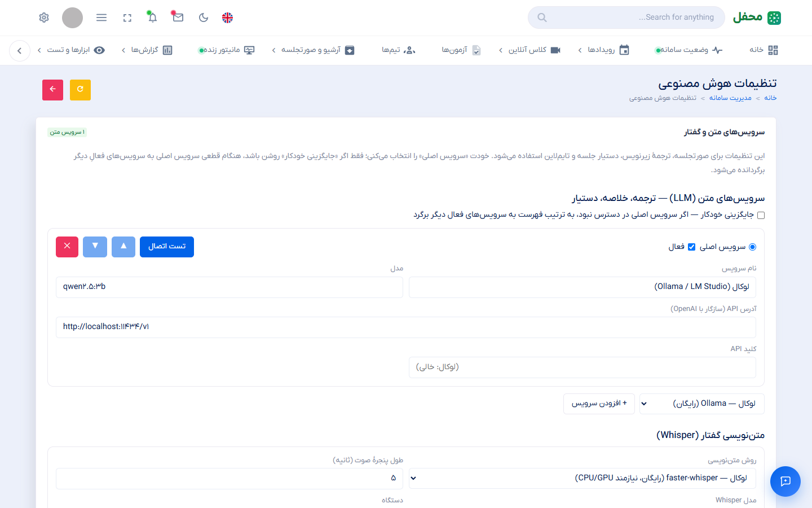Screen dimensions: 812x508
Task: Open خانه menu item
Action: 764,50
